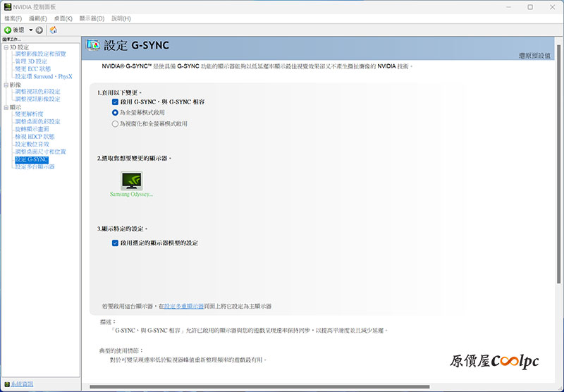
Task: Open the 系統資訊 link
Action: coord(22,384)
